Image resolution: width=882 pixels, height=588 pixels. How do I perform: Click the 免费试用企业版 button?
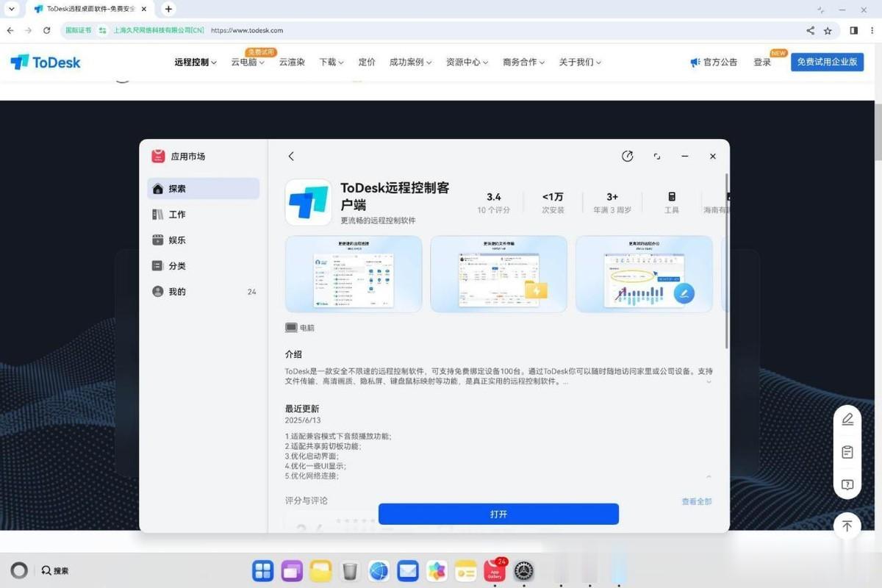827,62
